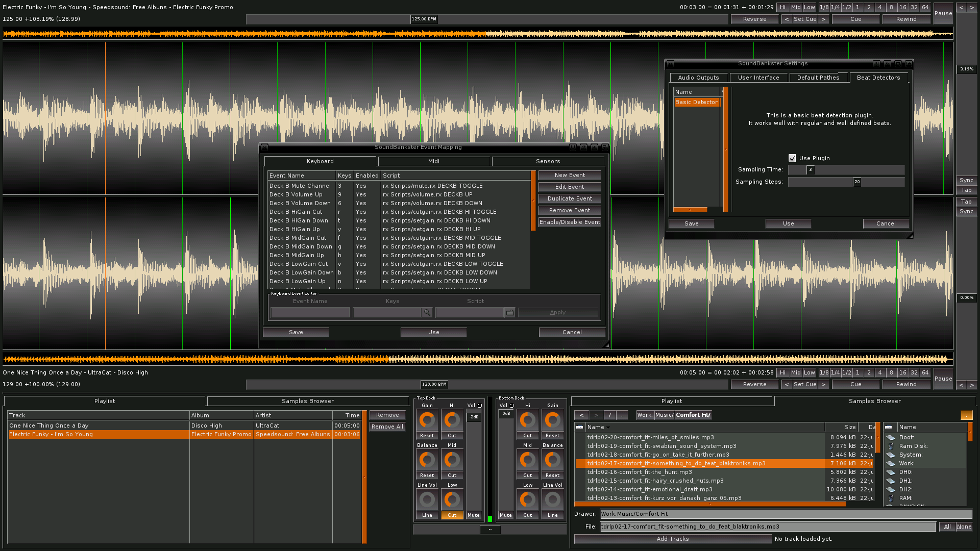
Task: Click the Work: volume drive icon
Action: (891, 463)
